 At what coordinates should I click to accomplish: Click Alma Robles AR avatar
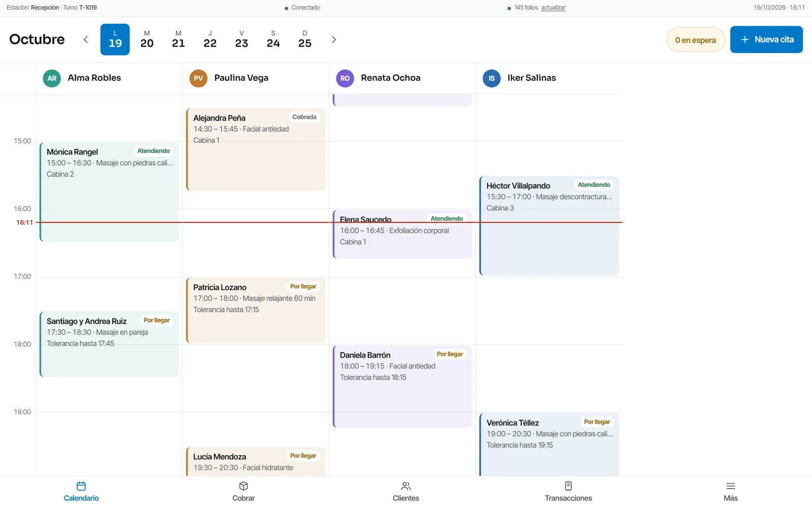click(x=52, y=78)
